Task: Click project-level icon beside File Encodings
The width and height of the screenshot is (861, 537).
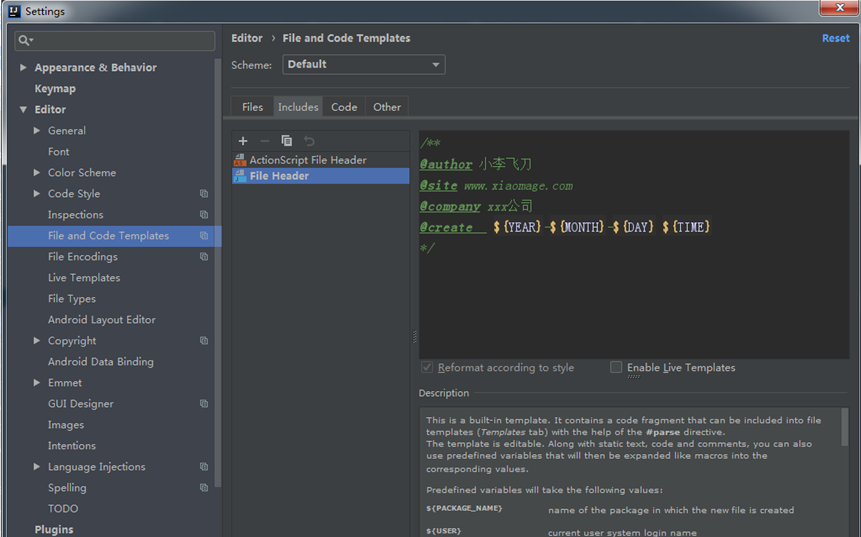Action: pos(204,256)
